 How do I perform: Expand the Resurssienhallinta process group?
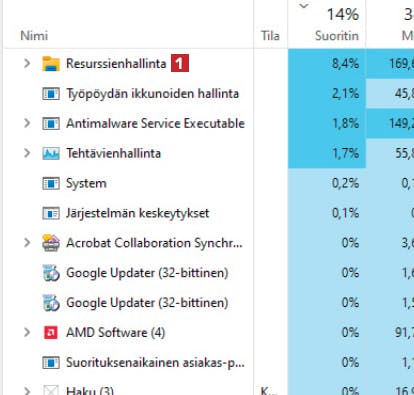coord(27,63)
